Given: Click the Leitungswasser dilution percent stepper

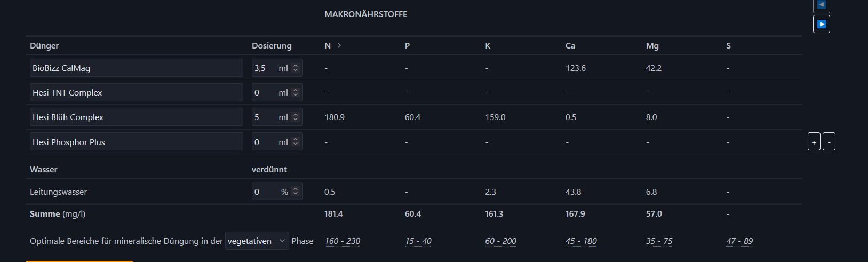Looking at the screenshot, I should [296, 192].
